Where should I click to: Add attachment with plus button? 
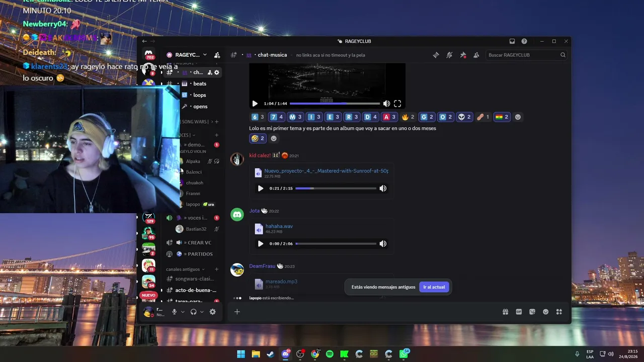click(237, 312)
